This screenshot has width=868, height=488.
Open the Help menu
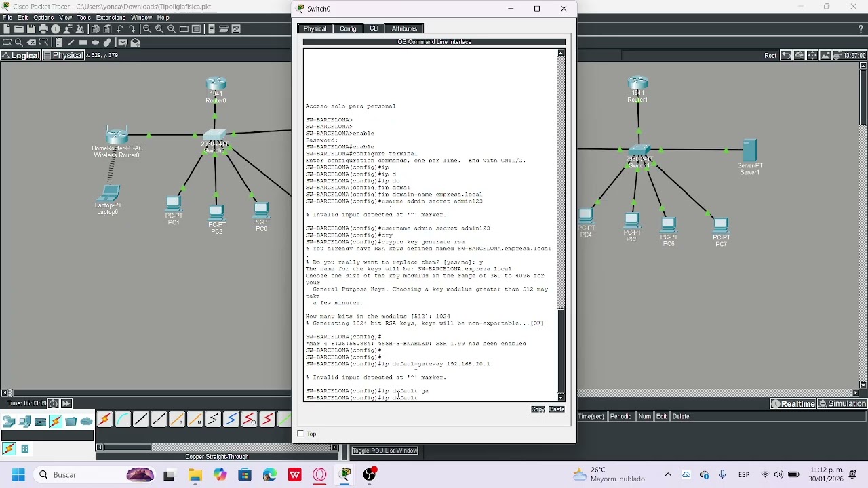point(163,18)
